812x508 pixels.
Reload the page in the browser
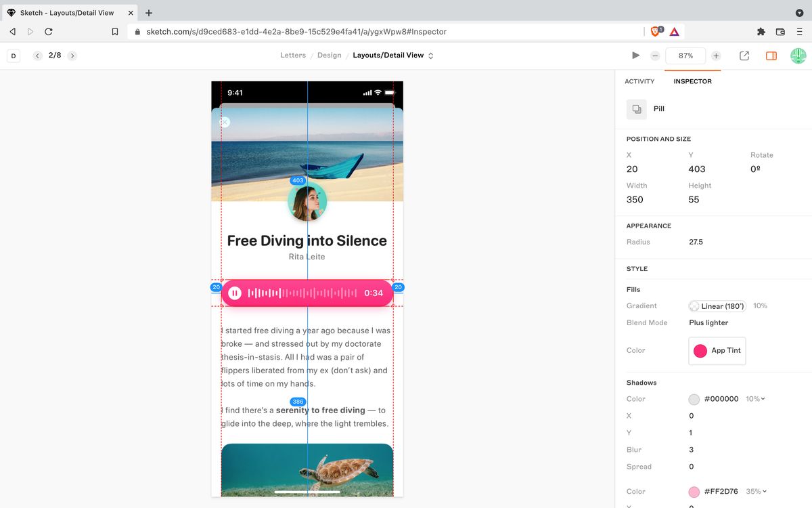point(47,31)
